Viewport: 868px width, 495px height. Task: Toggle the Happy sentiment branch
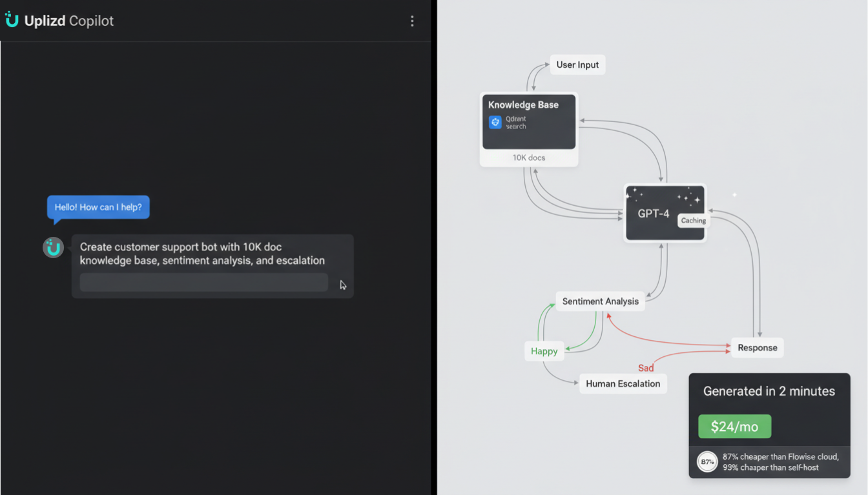click(x=544, y=351)
